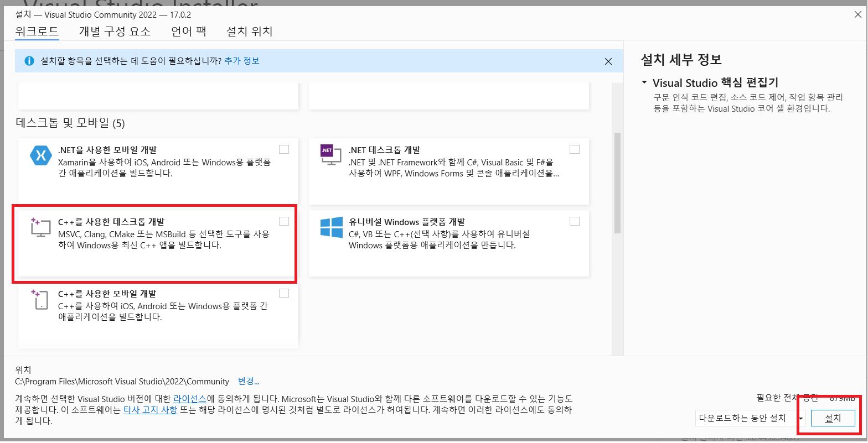Open the 추가 정보 link

242,61
